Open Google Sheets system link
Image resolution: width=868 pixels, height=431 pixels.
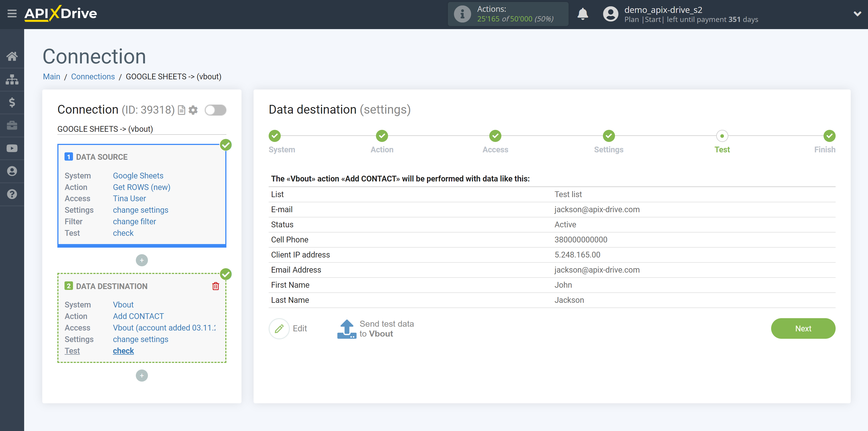[138, 176]
